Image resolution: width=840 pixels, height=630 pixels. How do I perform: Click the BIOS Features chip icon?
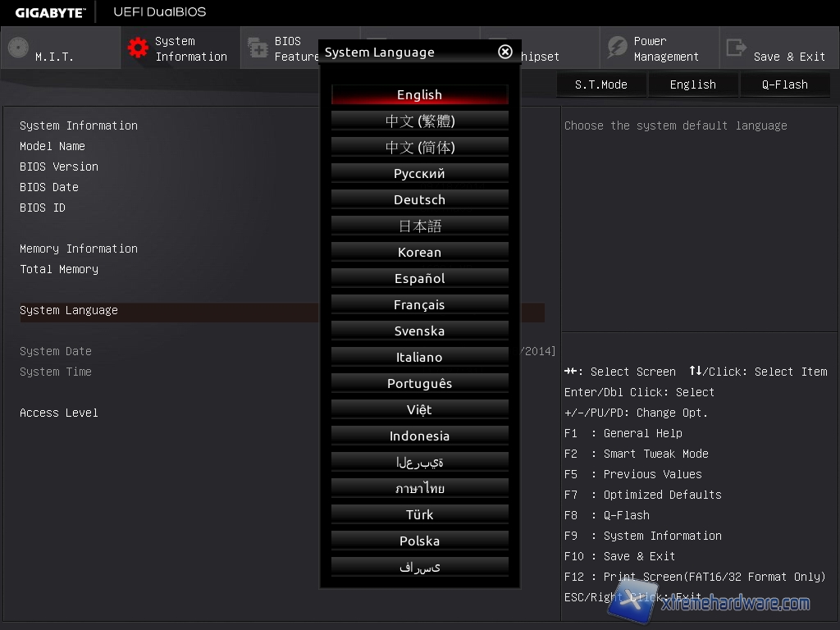pyautogui.click(x=258, y=48)
